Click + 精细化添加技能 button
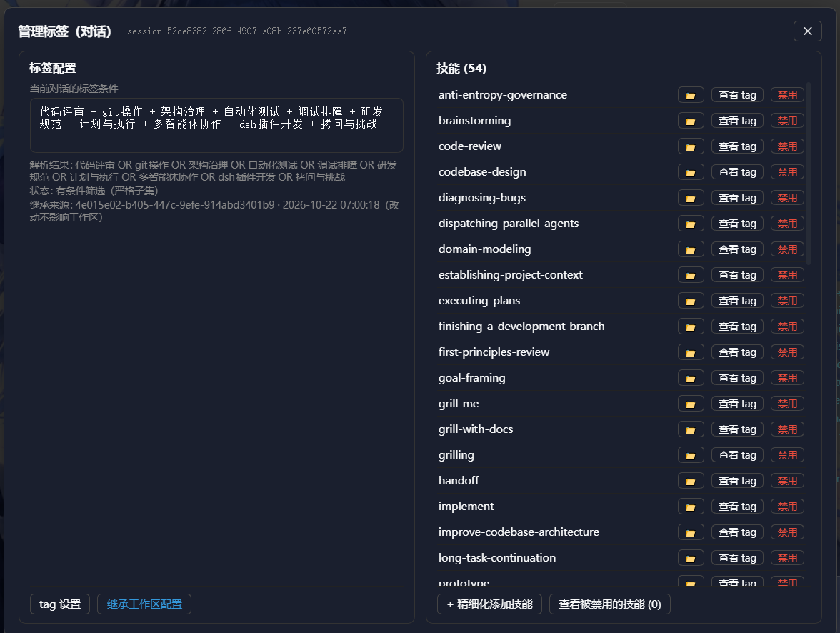Image resolution: width=840 pixels, height=633 pixels. point(490,604)
